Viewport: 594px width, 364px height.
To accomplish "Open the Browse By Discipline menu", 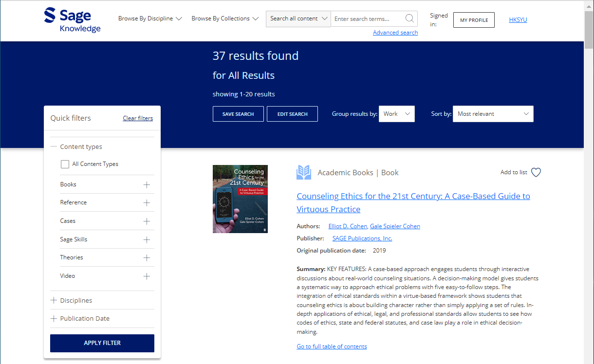I will coord(150,18).
